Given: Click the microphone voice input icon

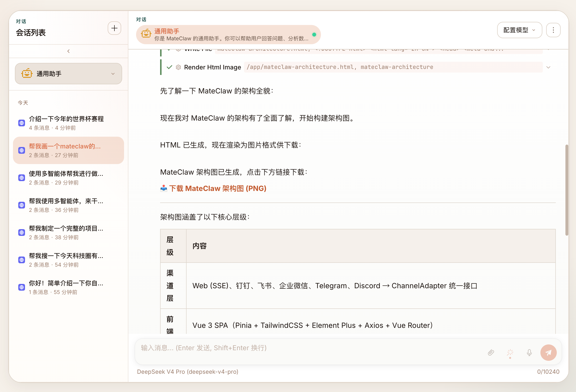Looking at the screenshot, I should [529, 353].
